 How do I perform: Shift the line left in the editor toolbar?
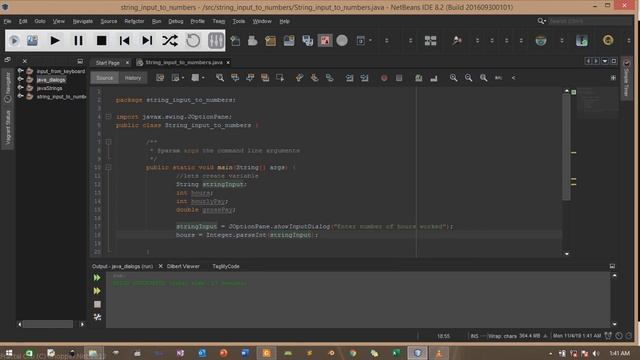click(x=349, y=78)
